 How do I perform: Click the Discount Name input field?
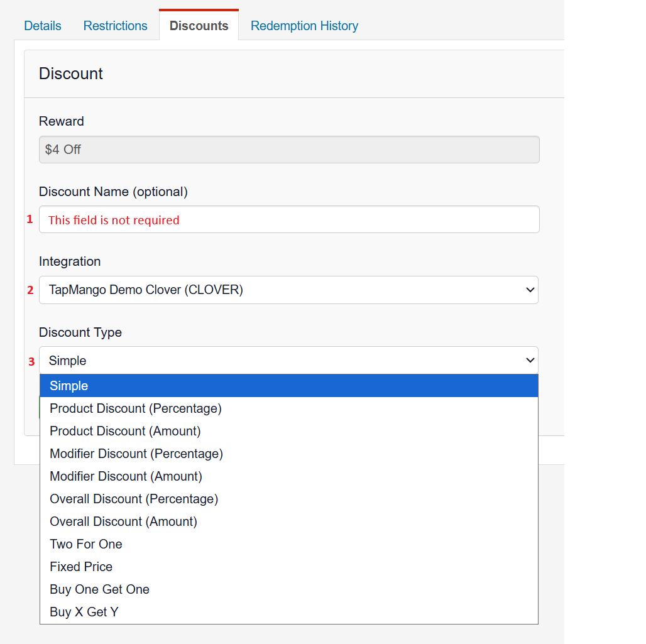[x=289, y=219]
